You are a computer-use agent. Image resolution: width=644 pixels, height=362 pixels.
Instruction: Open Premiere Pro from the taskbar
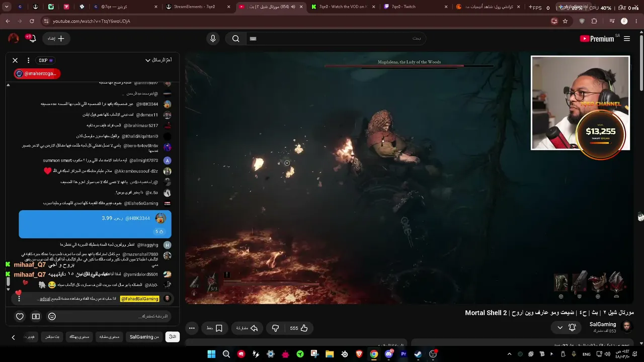pyautogui.click(x=404, y=354)
